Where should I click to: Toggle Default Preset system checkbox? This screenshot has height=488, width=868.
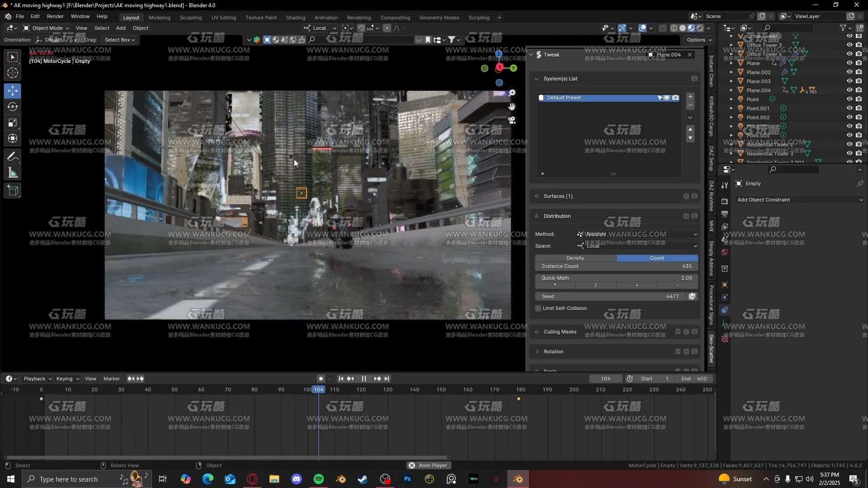tap(541, 98)
